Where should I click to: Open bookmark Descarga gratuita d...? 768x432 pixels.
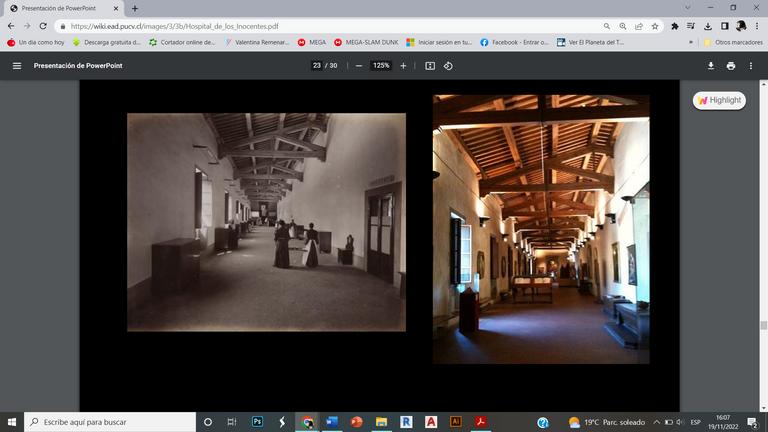(x=106, y=43)
